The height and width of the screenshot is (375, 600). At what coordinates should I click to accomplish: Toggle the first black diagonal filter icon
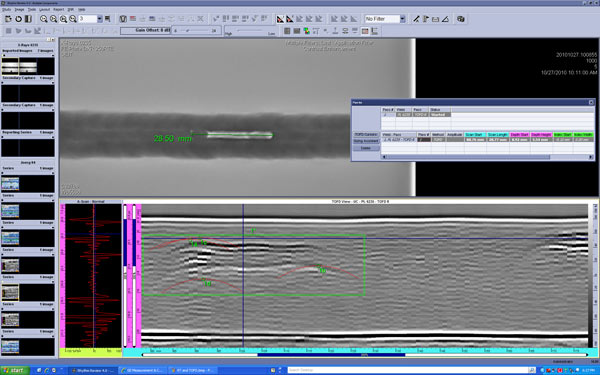[x=280, y=19]
